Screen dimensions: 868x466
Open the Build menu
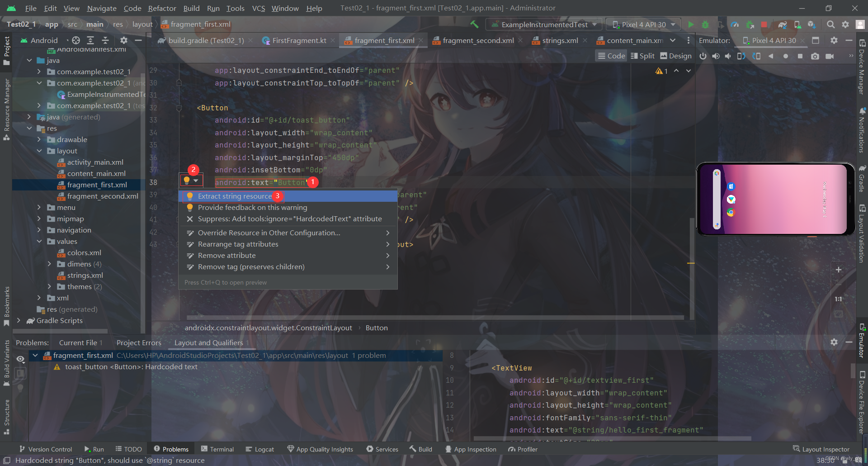pyautogui.click(x=191, y=8)
